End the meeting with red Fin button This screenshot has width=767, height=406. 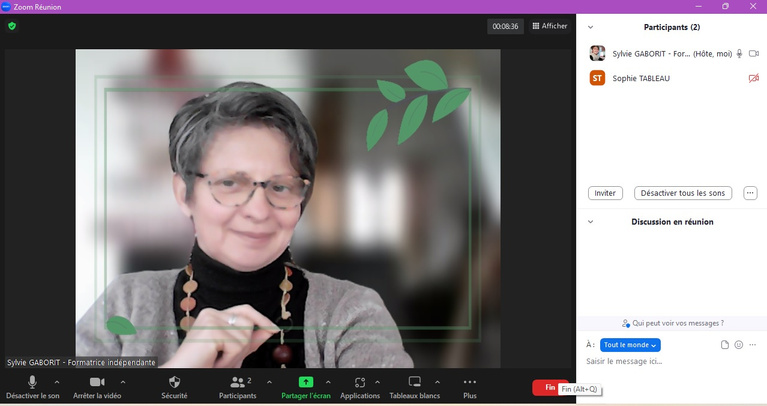[x=550, y=387]
